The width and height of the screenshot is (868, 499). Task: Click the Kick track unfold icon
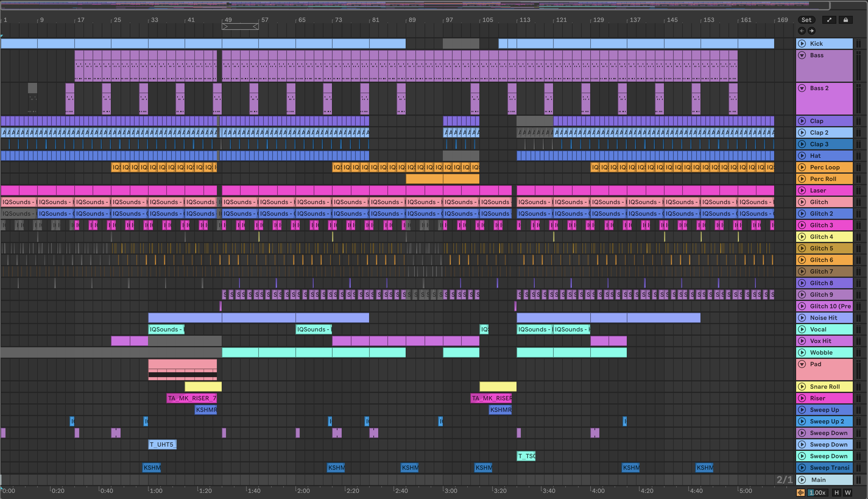802,44
